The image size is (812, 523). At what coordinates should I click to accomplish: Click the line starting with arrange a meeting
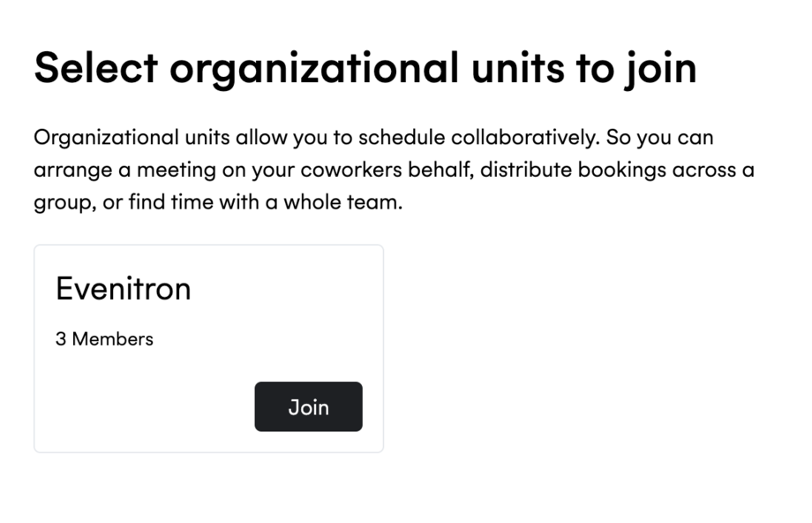point(394,170)
